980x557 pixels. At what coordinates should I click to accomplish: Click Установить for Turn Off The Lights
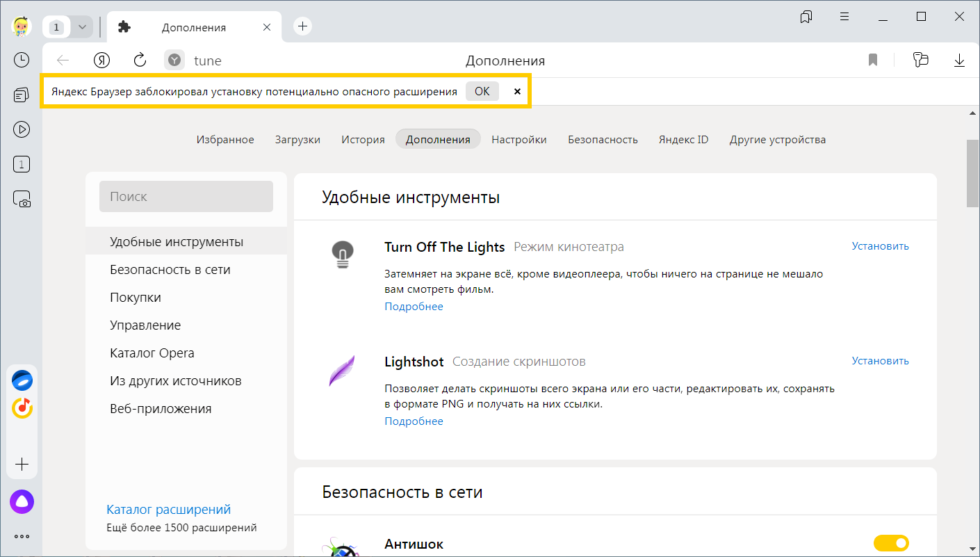(880, 246)
